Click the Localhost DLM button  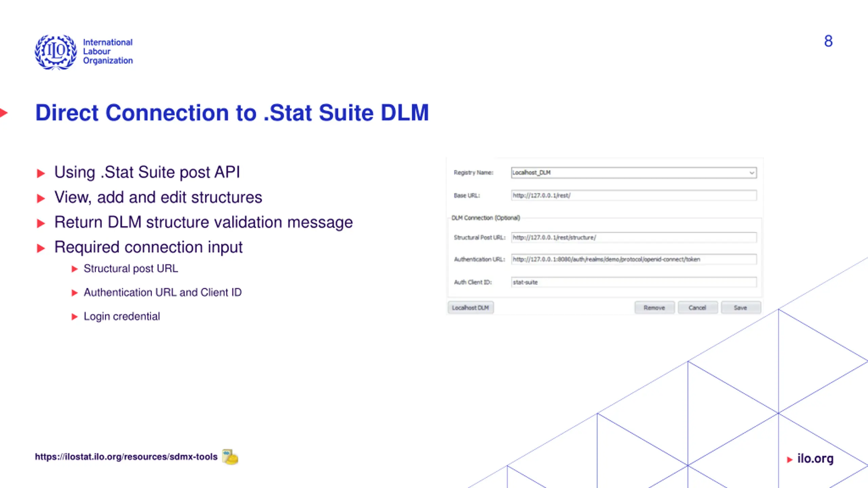point(471,308)
